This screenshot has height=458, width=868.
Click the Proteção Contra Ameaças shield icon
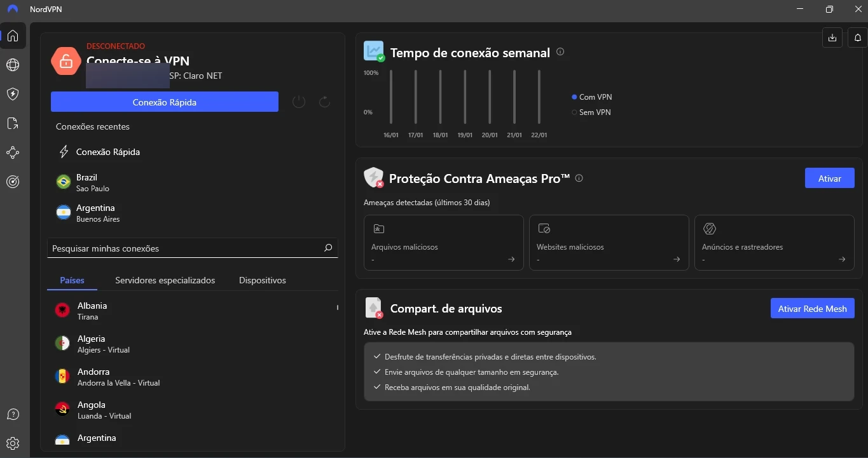pyautogui.click(x=374, y=177)
